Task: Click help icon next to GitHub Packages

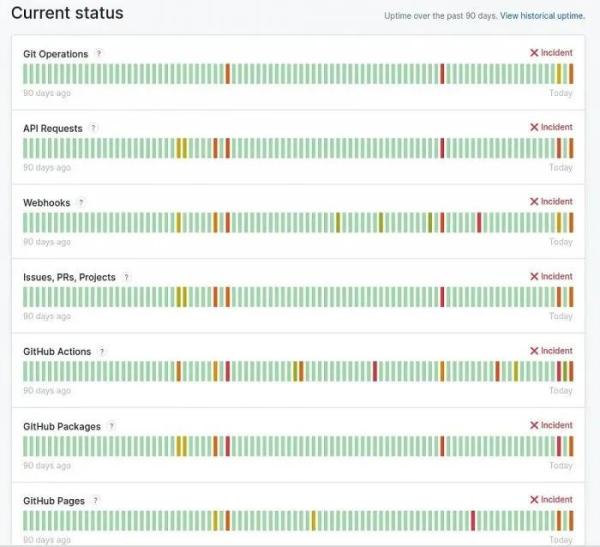Action: point(111,426)
